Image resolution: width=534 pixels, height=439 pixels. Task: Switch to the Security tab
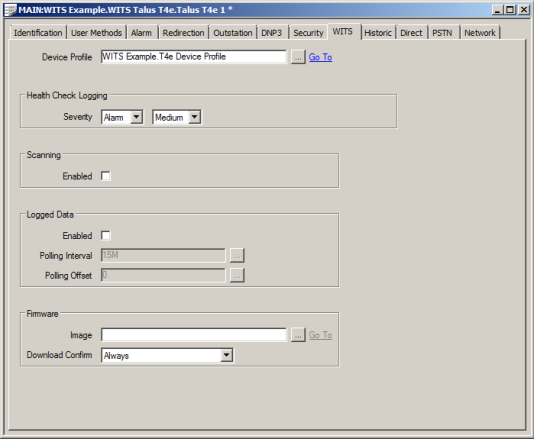[308, 33]
